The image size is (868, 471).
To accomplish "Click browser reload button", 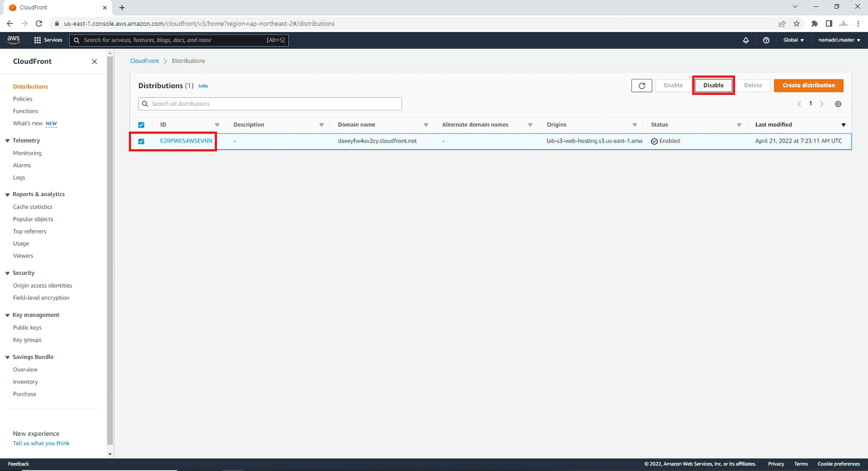I will (39, 23).
